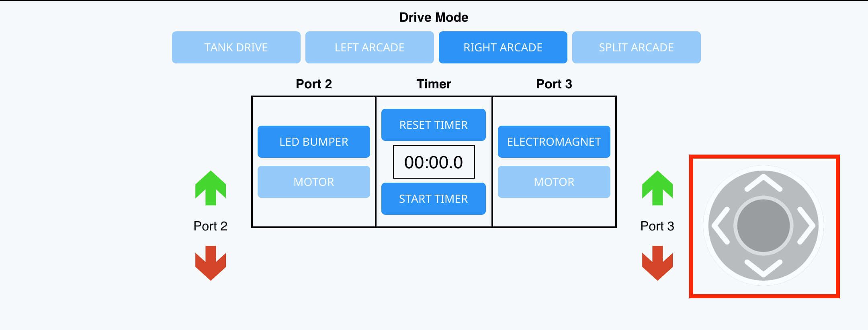
Task: Switch to LEFT ARCADE drive mode
Action: click(369, 47)
